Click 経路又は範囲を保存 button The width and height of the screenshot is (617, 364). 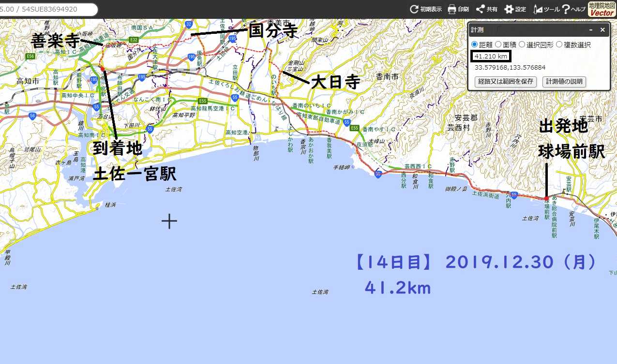[506, 81]
